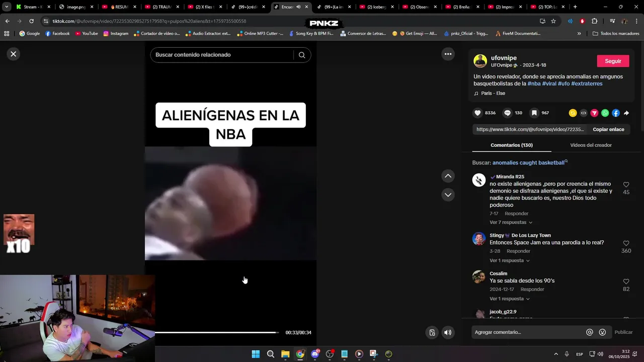This screenshot has width=644, height=362.
Task: Click Publicar to post comment
Action: pos(623,332)
